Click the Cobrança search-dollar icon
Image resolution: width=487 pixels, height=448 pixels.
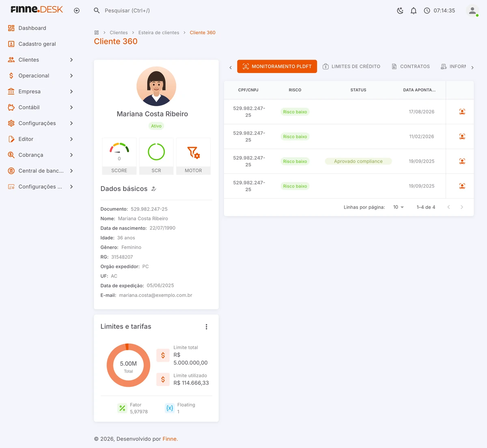pyautogui.click(x=11, y=155)
